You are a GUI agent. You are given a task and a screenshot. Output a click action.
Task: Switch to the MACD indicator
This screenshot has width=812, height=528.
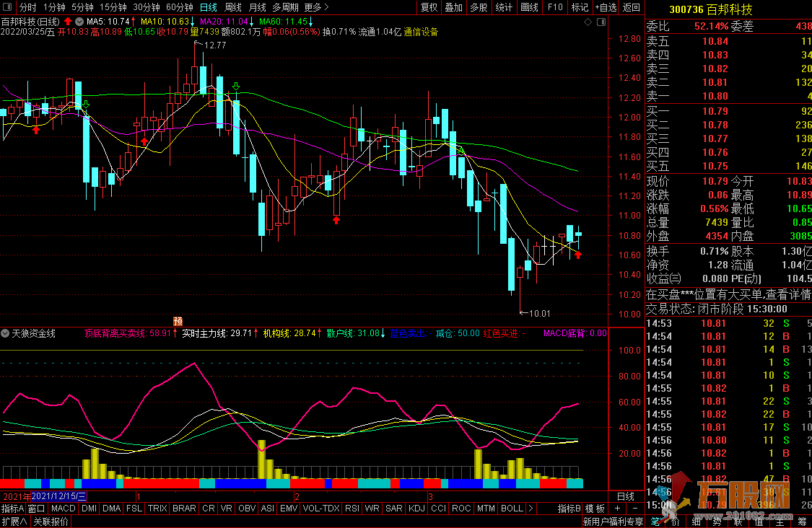(64, 509)
